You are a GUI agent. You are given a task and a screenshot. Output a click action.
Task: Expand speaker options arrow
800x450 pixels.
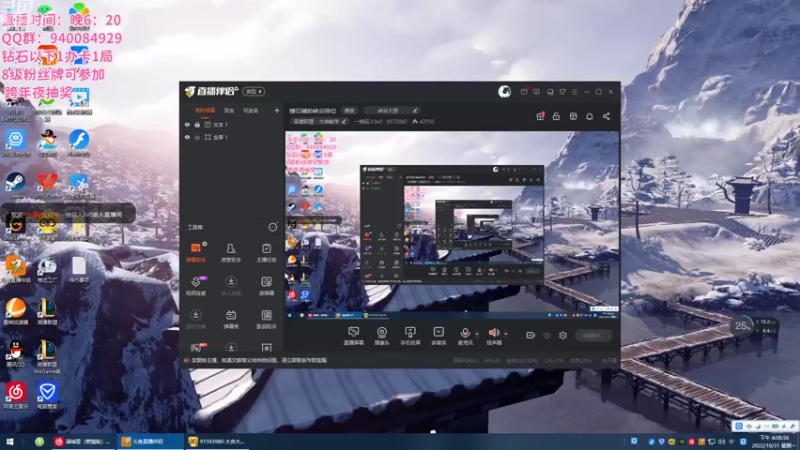506,334
